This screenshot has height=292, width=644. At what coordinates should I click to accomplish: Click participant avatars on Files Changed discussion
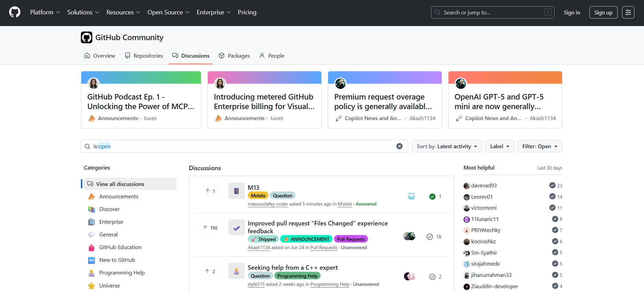pos(409,236)
